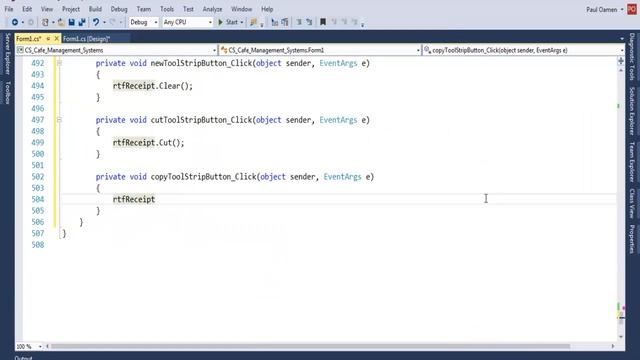Open the View menu
The height and width of the screenshot is (360, 640).
47,9
